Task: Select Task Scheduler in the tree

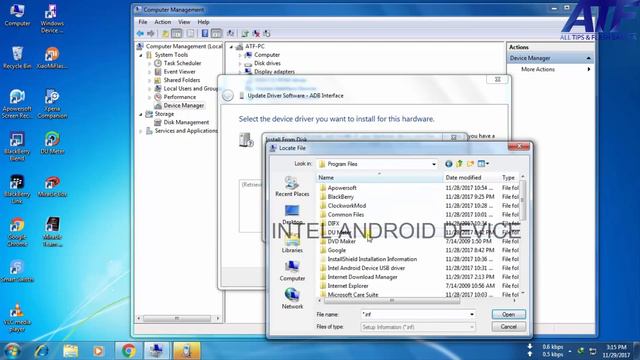Action: pyautogui.click(x=182, y=63)
